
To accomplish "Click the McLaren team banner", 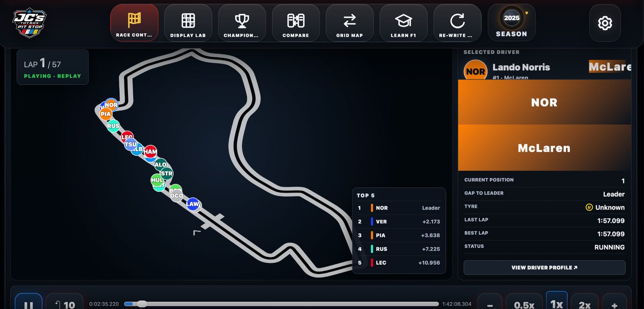I will click(544, 148).
